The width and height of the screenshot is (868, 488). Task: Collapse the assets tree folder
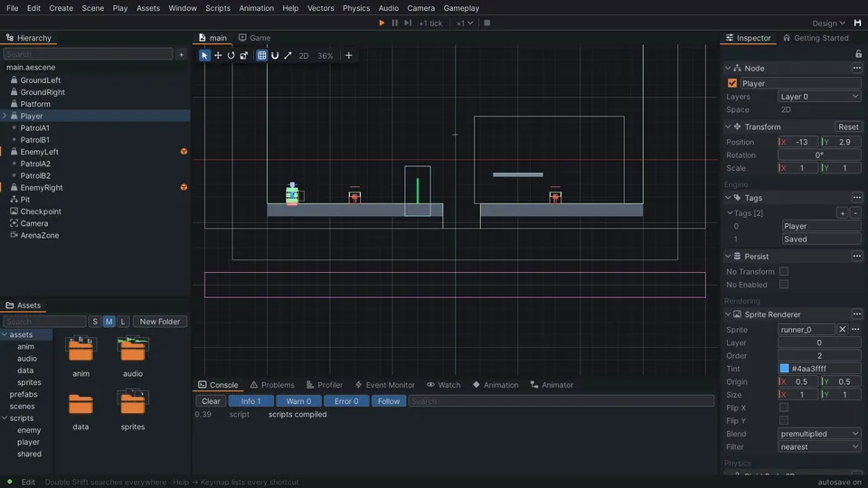coord(5,334)
